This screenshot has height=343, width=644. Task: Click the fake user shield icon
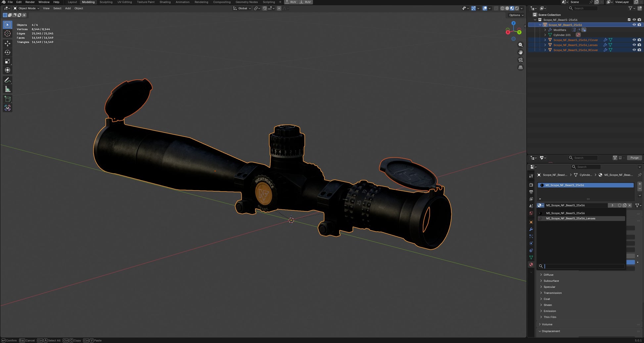point(620,205)
